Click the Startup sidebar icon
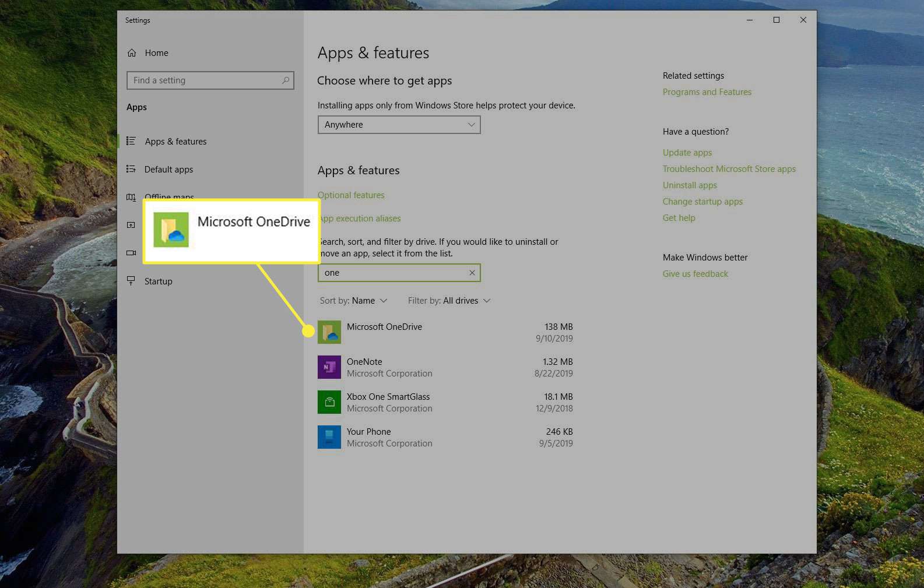The image size is (924, 588). point(131,281)
